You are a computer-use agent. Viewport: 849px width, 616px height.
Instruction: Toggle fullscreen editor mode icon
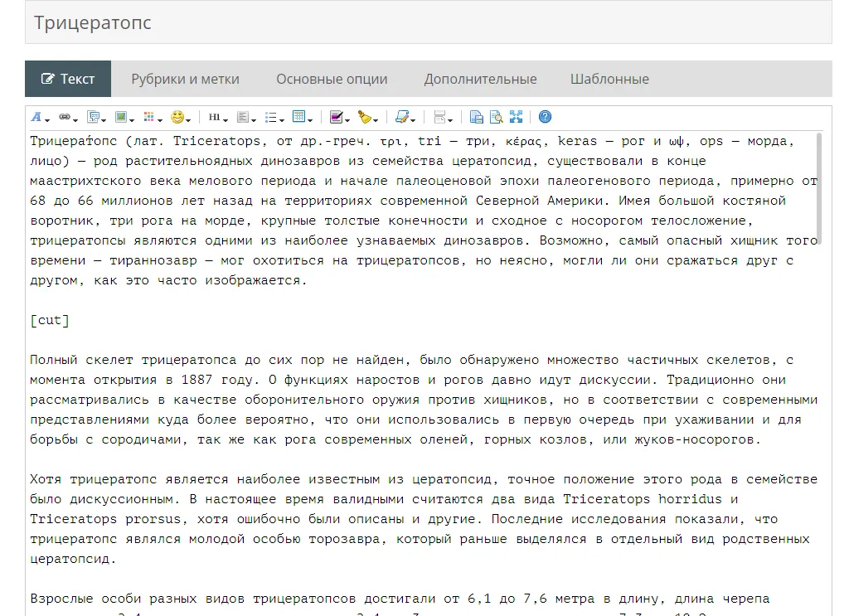pos(517,117)
